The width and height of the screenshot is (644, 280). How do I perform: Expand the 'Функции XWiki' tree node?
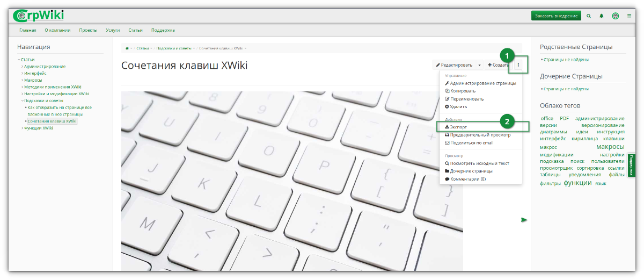tap(23, 128)
